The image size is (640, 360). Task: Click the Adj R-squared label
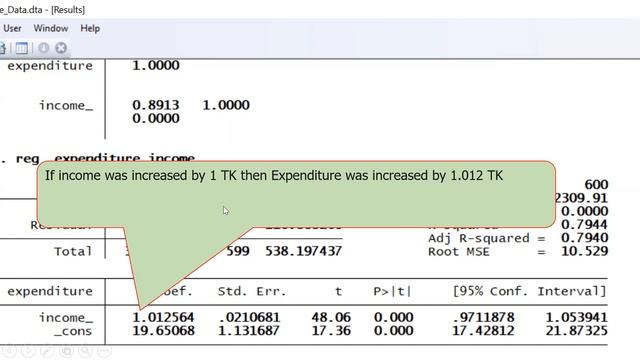point(479,238)
